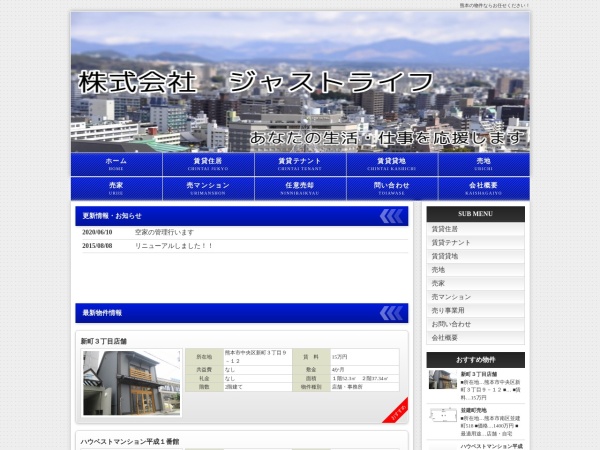Click the 熊本市中央区新町３丁目 address cell
Screen dimensions: 600x450
pyautogui.click(x=258, y=357)
